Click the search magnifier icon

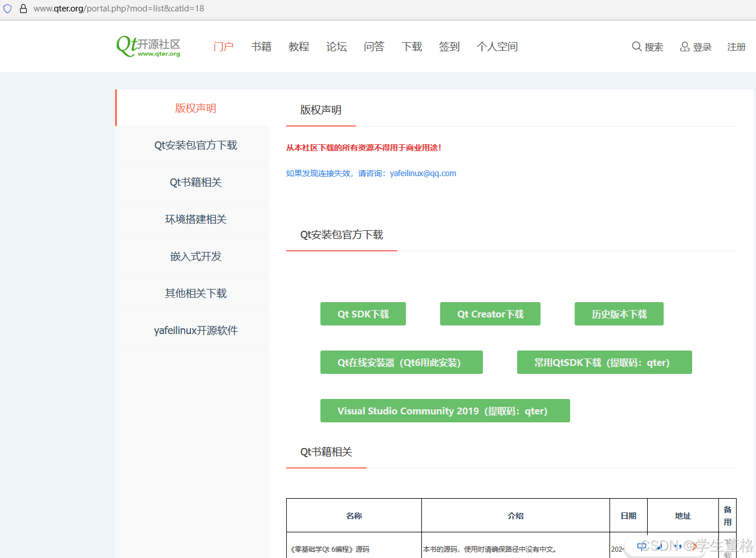tap(637, 47)
